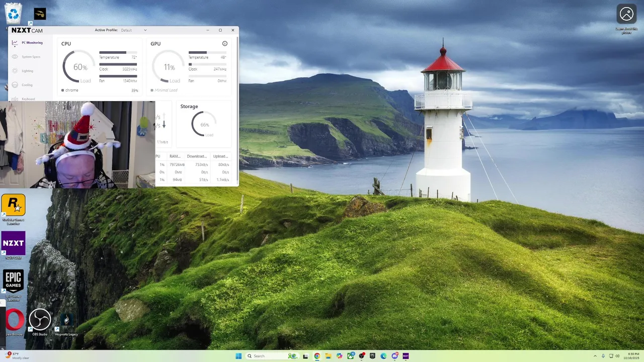Click the Download column header
This screenshot has height=362, width=644.
(x=197, y=156)
